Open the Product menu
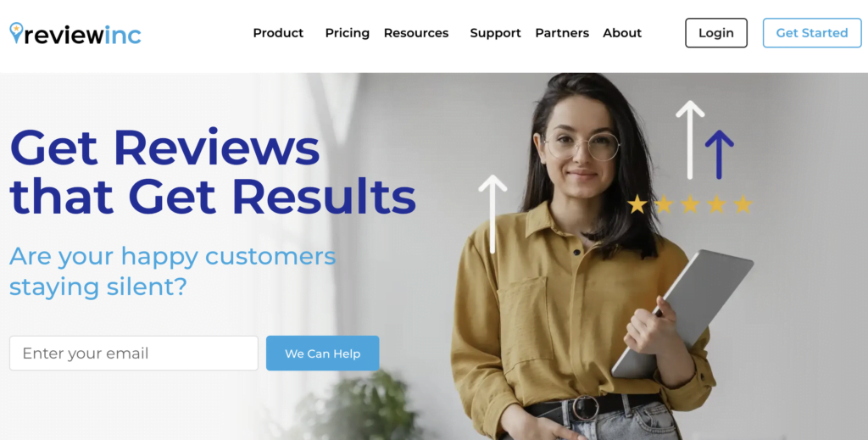Image resolution: width=868 pixels, height=440 pixels. point(278,33)
